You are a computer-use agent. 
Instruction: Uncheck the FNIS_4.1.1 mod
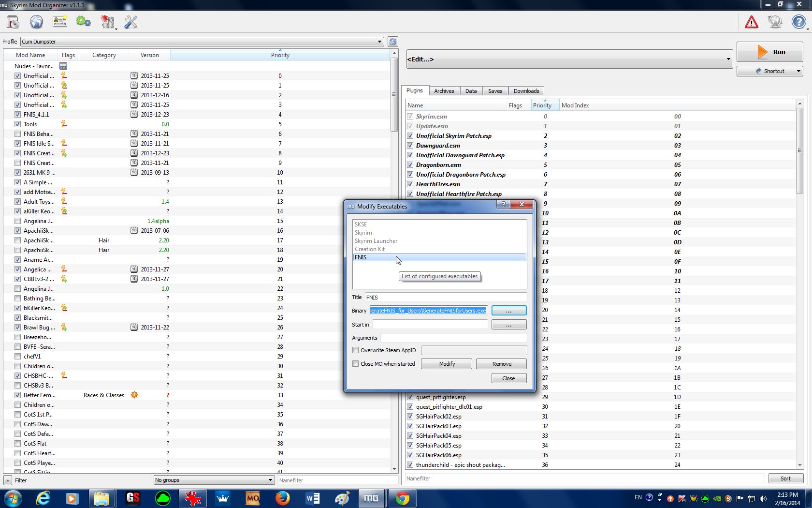click(18, 115)
